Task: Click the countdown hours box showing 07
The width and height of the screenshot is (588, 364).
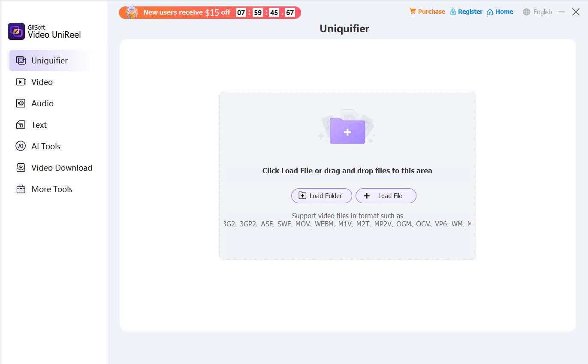Action: click(x=241, y=12)
